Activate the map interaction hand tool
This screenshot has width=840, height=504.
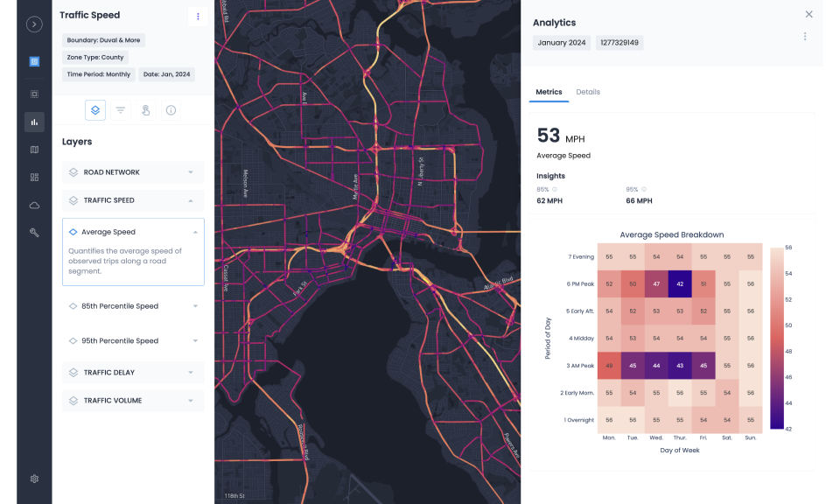tap(145, 110)
